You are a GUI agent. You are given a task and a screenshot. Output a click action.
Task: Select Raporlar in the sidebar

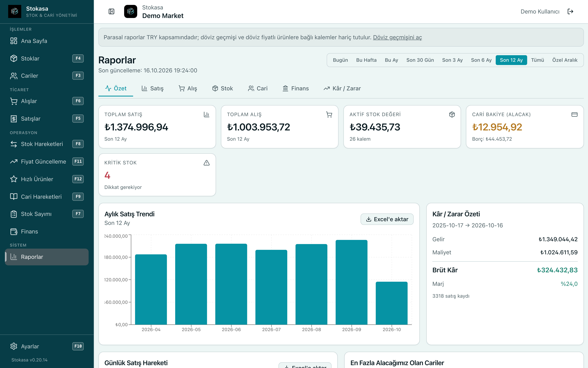coord(47,257)
